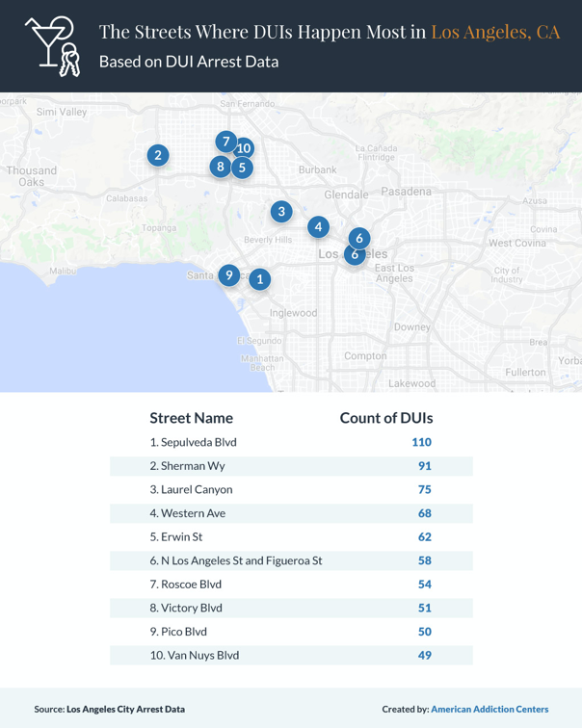Click the DUI count value 75
The image size is (582, 728).
click(425, 489)
